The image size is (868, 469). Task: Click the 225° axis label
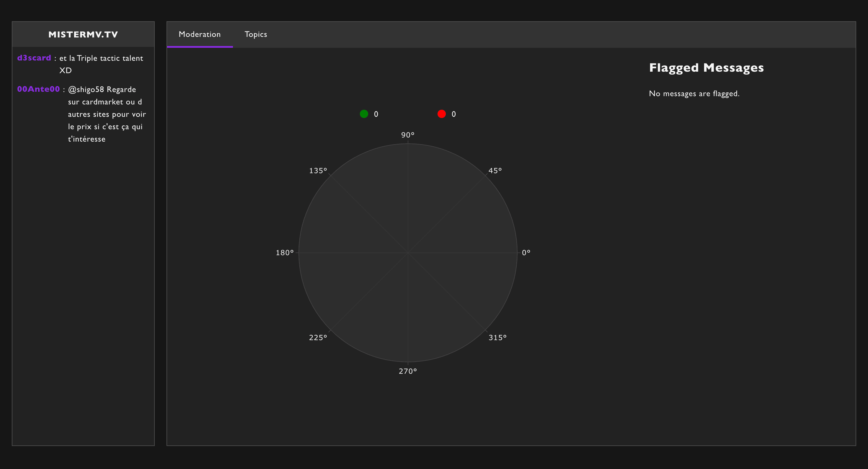pyautogui.click(x=318, y=337)
